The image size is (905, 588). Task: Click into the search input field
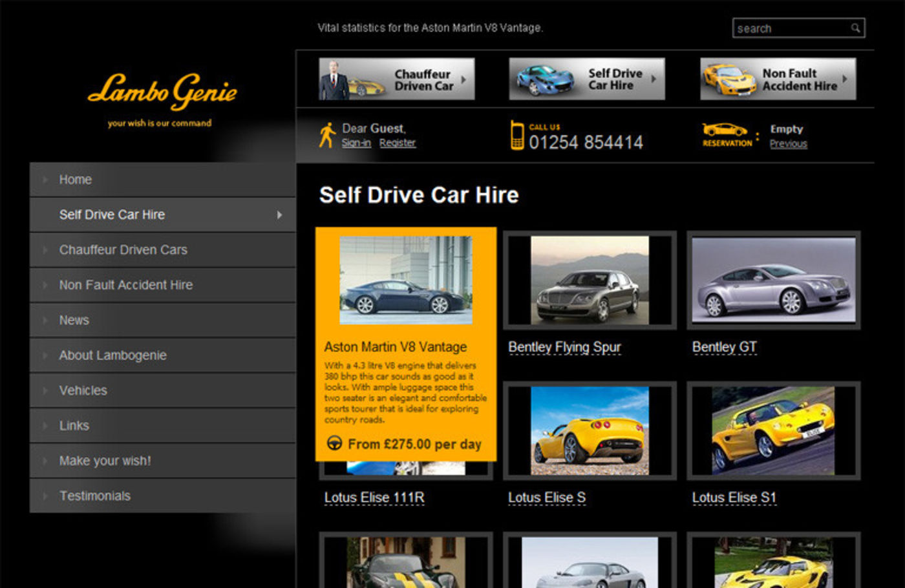pyautogui.click(x=790, y=28)
